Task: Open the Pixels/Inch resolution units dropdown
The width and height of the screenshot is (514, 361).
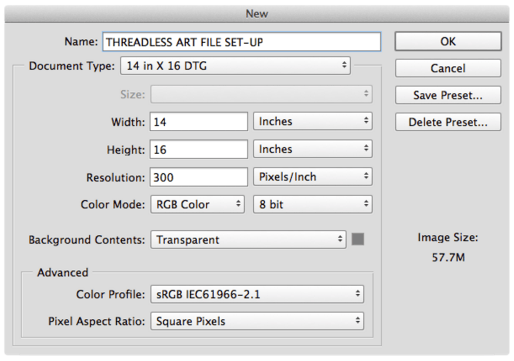Action: [x=313, y=177]
